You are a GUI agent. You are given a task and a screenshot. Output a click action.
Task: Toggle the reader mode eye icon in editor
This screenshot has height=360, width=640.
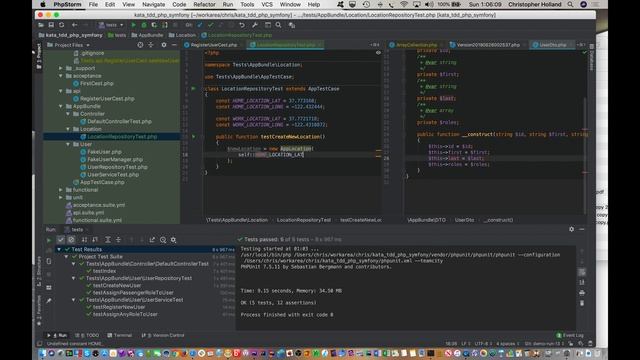click(378, 53)
